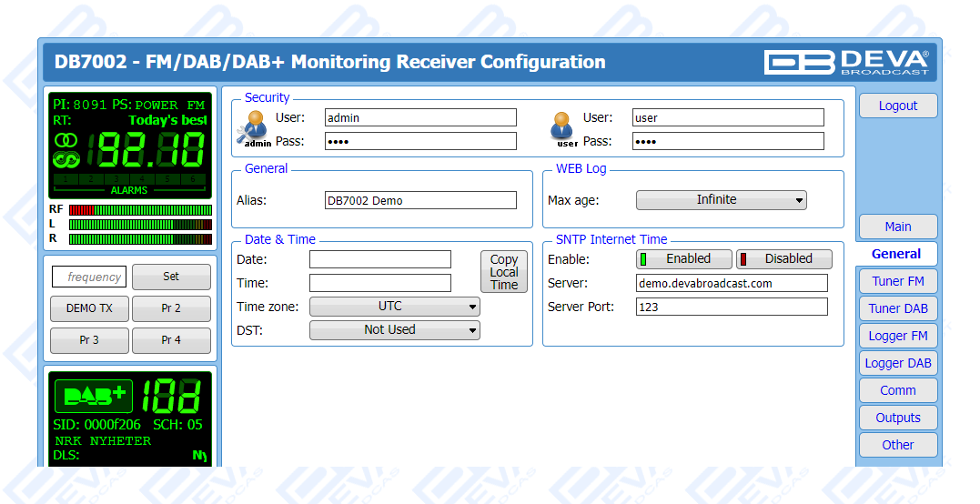
Task: Click Copy Local Time button
Action: coord(503,272)
